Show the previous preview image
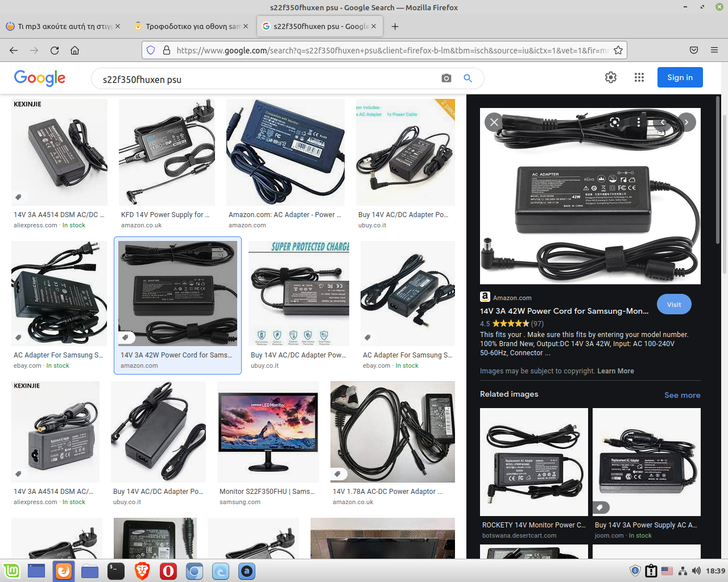This screenshot has width=728, height=582. pyautogui.click(x=663, y=122)
